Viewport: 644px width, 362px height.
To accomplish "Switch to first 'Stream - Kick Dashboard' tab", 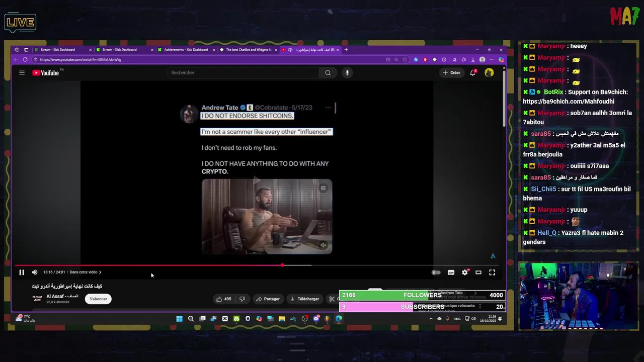I will coord(63,50).
